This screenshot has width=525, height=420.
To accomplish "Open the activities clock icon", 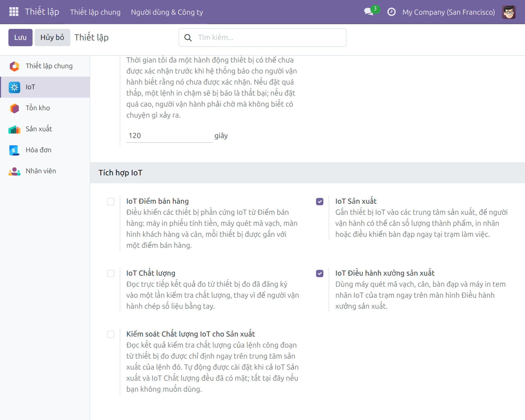I will [x=391, y=12].
